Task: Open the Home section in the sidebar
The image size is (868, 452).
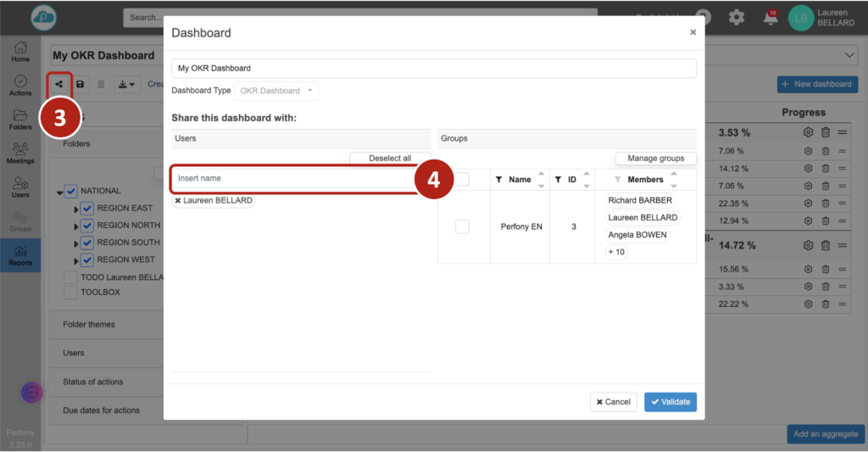Action: [x=20, y=52]
